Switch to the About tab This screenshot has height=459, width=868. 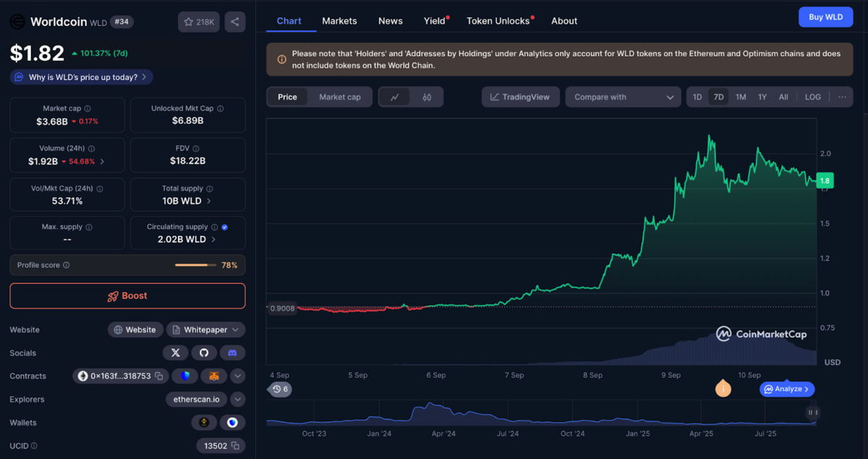564,21
